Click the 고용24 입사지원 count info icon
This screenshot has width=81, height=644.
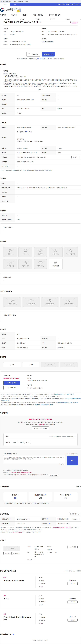[x=70, y=495]
